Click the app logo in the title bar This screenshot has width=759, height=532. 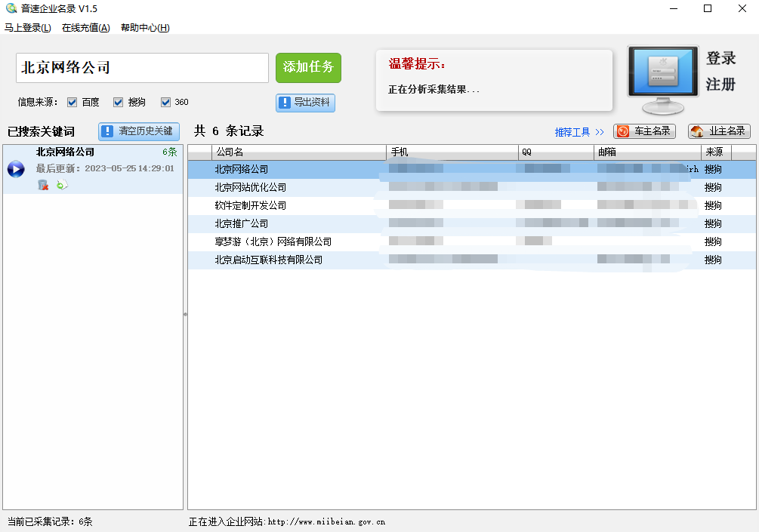click(11, 8)
